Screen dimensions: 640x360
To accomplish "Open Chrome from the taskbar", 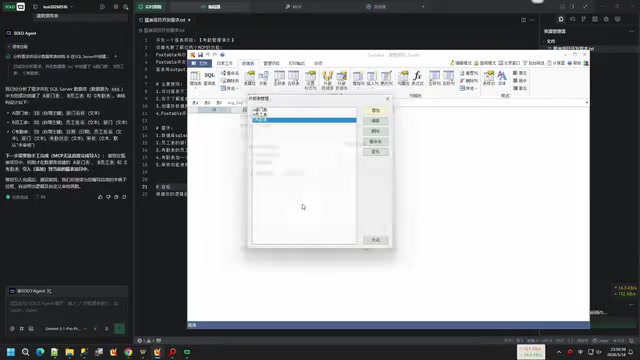I will pyautogui.click(x=128, y=352).
